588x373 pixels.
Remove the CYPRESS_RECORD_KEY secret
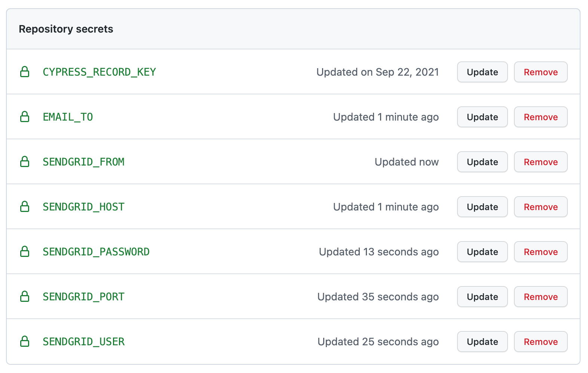click(x=540, y=72)
